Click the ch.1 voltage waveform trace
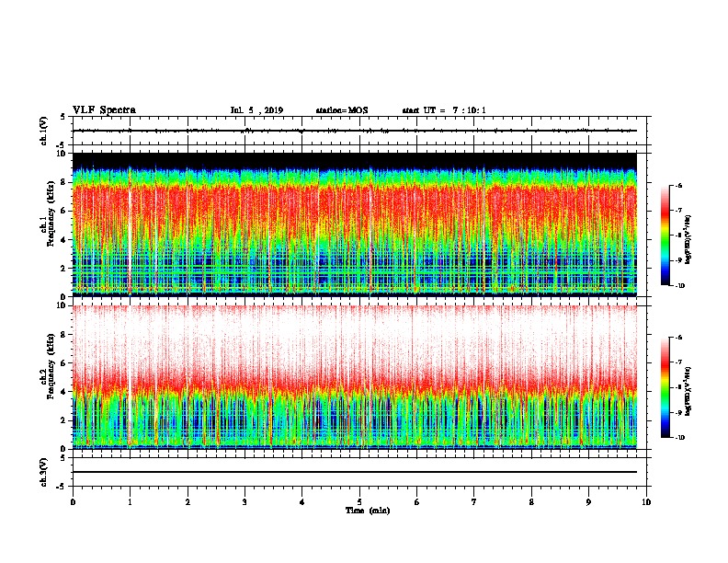 [x=355, y=131]
